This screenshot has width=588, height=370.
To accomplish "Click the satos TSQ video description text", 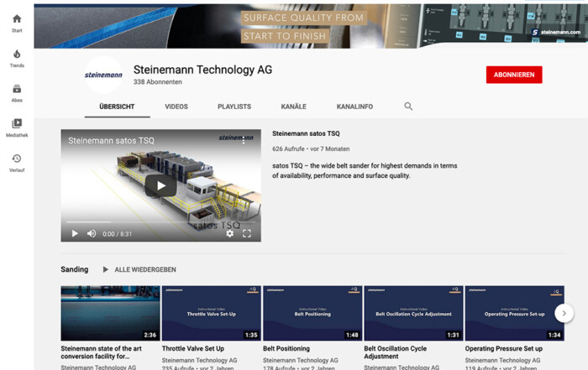I will coord(365,171).
